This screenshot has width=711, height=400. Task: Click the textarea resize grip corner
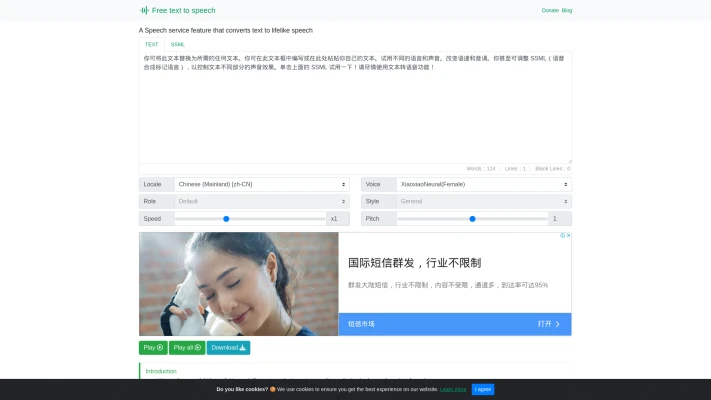click(x=570, y=161)
